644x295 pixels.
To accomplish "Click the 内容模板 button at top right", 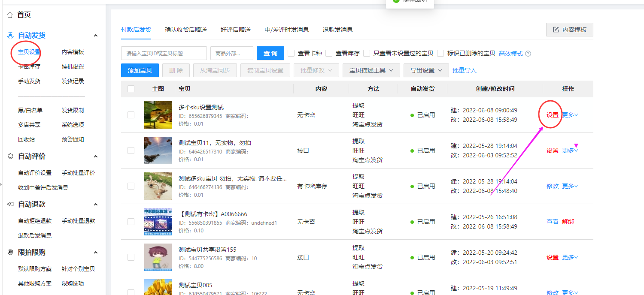I will pos(570,30).
